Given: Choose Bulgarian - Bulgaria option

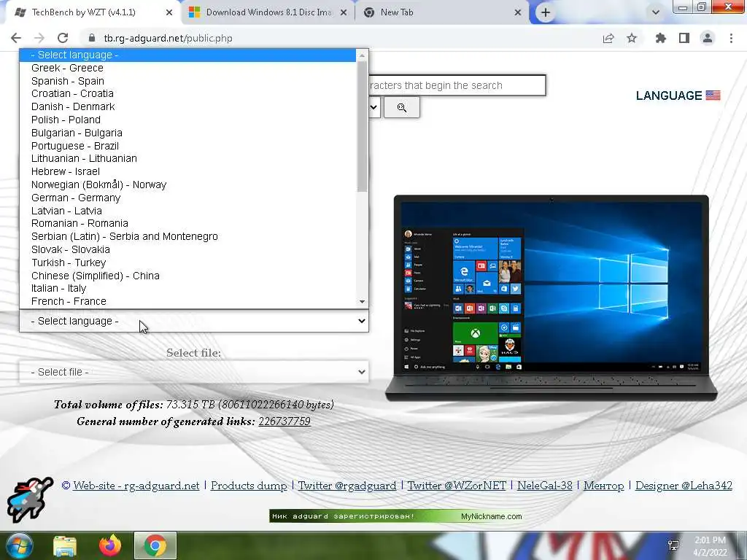Looking at the screenshot, I should 187,133.
